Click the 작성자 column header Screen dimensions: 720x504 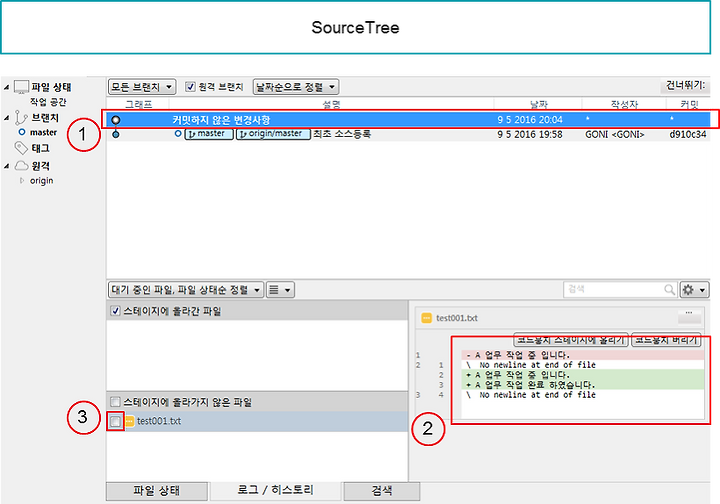(624, 105)
